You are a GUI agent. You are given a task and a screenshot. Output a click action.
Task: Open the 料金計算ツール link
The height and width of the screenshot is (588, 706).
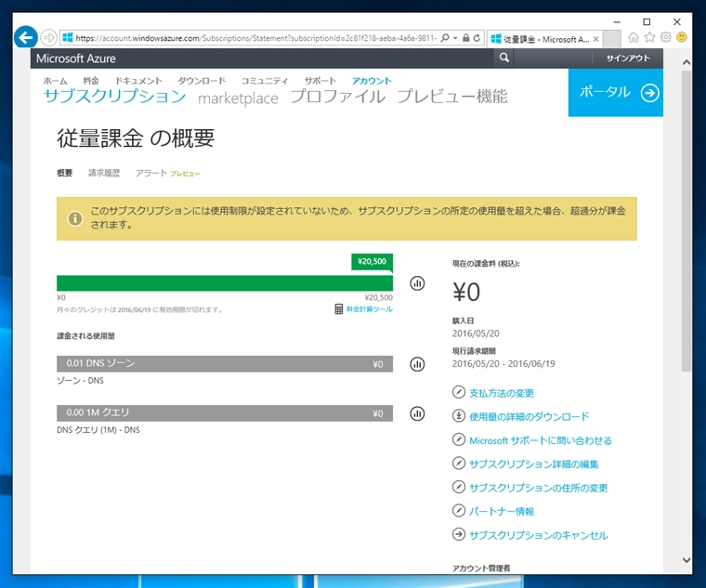pyautogui.click(x=369, y=309)
